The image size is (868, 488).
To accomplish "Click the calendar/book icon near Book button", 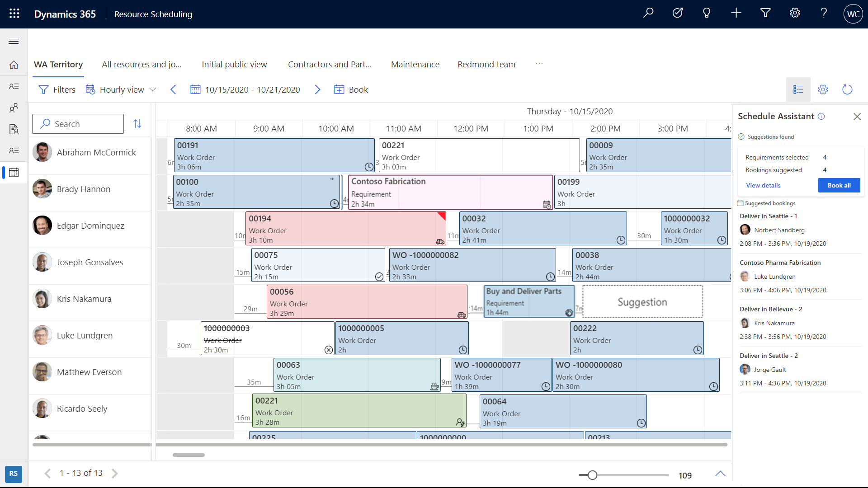I will tap(339, 89).
